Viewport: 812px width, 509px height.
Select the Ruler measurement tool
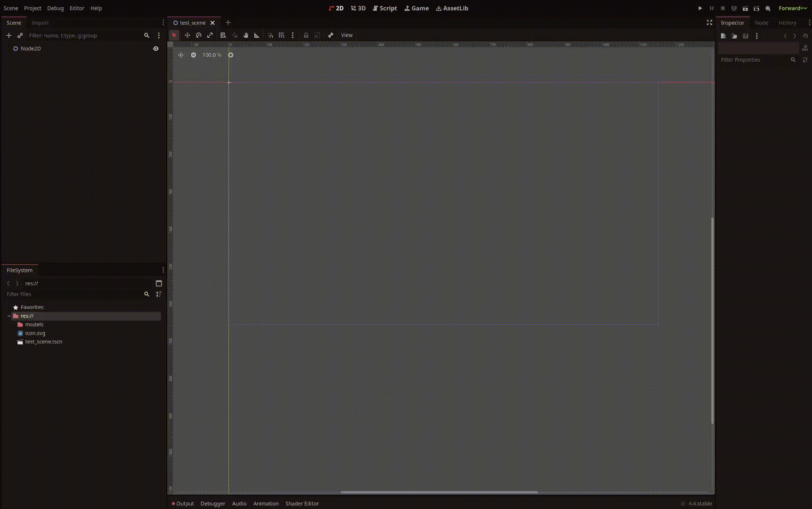click(256, 35)
